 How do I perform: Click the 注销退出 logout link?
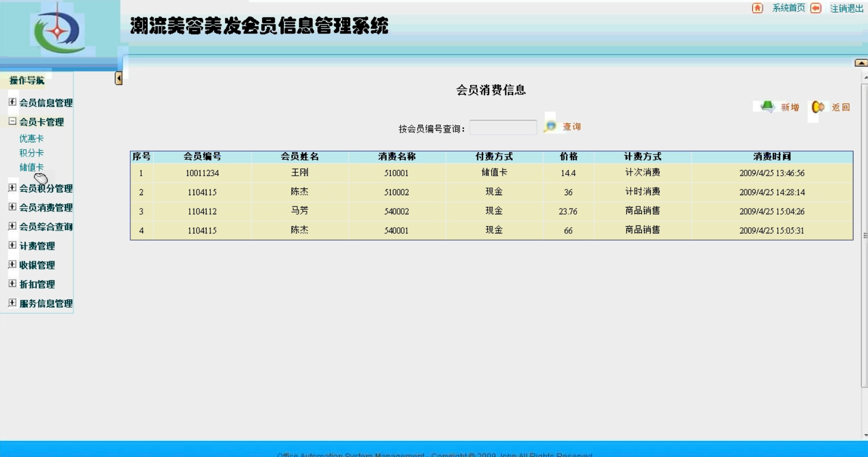click(x=847, y=8)
